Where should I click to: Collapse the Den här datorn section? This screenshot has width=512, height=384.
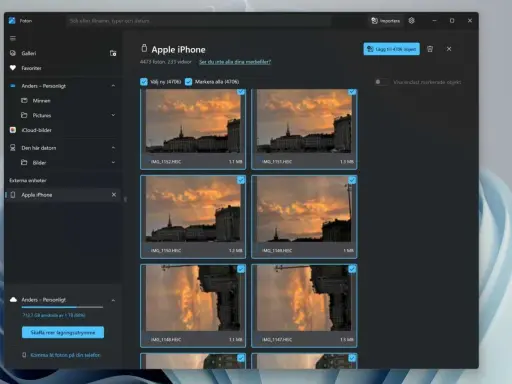(113, 148)
